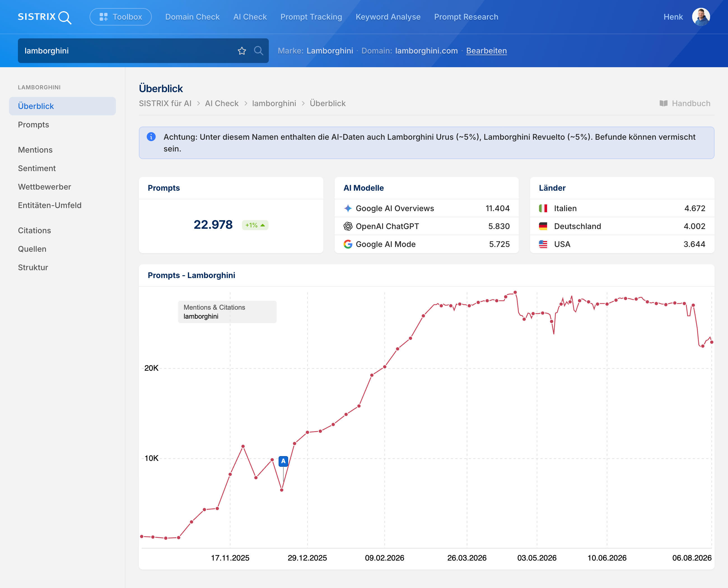Click the blue event marker A on chart

click(283, 461)
